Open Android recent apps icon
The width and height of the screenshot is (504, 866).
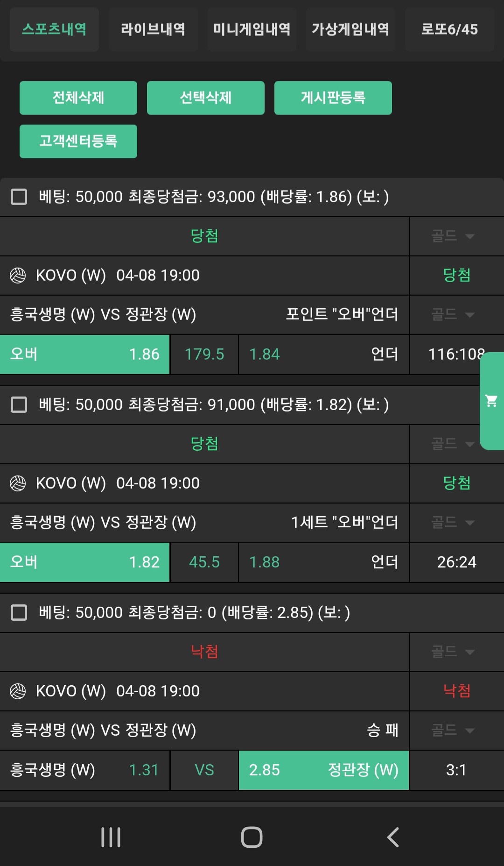(111, 837)
